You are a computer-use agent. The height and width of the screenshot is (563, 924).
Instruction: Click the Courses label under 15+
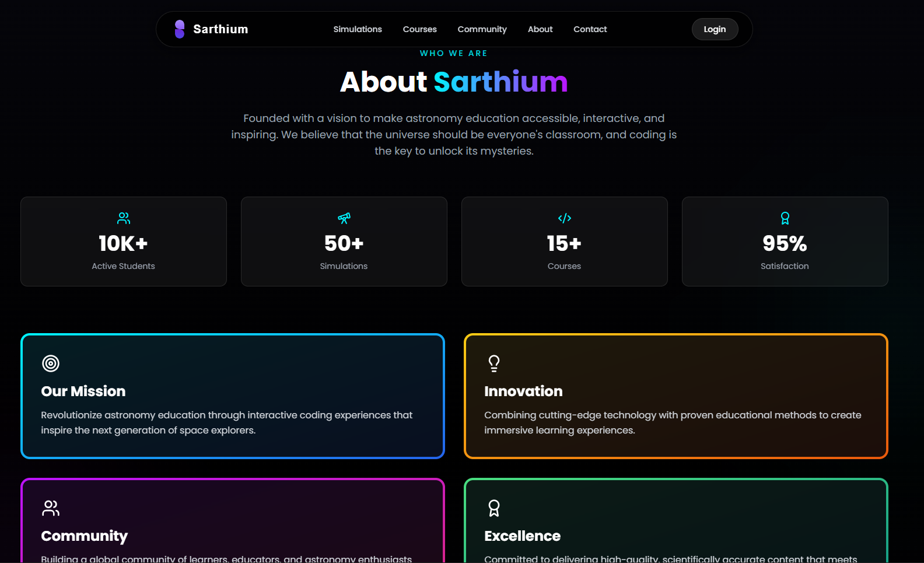pyautogui.click(x=564, y=266)
